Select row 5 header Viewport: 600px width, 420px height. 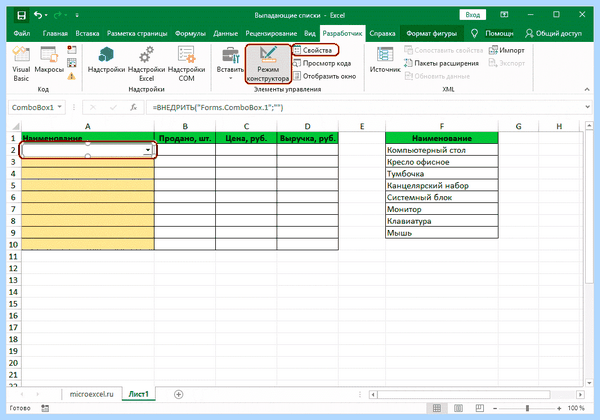[13, 186]
